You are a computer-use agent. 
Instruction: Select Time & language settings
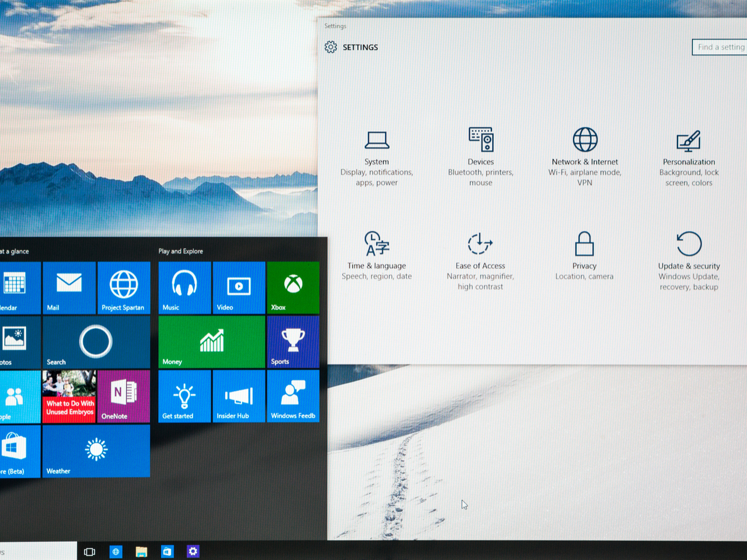coord(376,256)
